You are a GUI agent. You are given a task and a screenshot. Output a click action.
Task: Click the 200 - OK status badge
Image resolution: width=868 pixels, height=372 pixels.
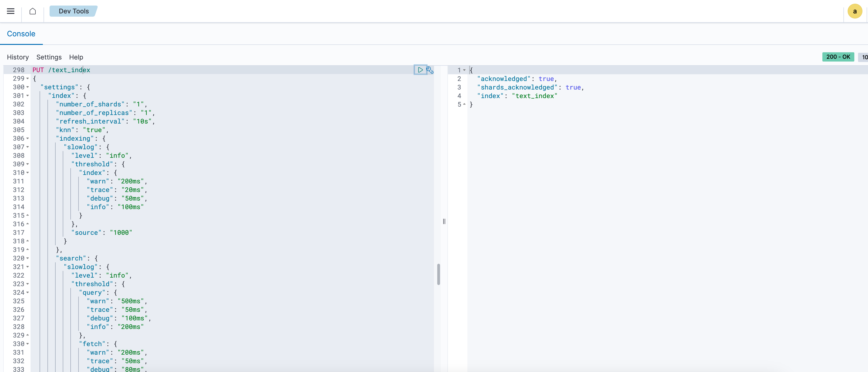coord(838,57)
